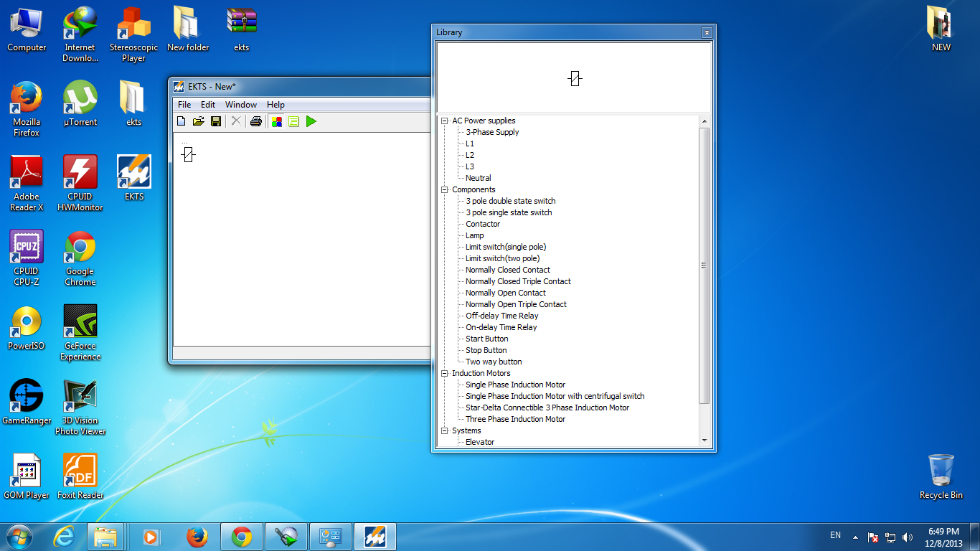This screenshot has height=551, width=980.
Task: Start simulation with the green play icon
Action: [x=311, y=121]
